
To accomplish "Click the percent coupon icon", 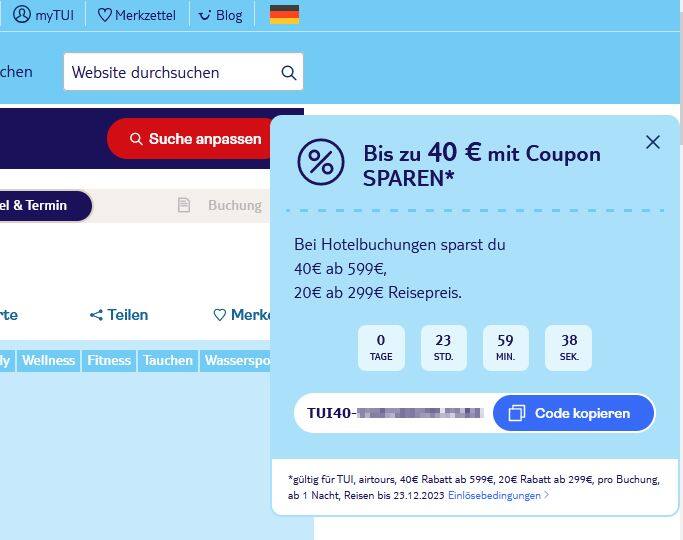I will (x=321, y=162).
